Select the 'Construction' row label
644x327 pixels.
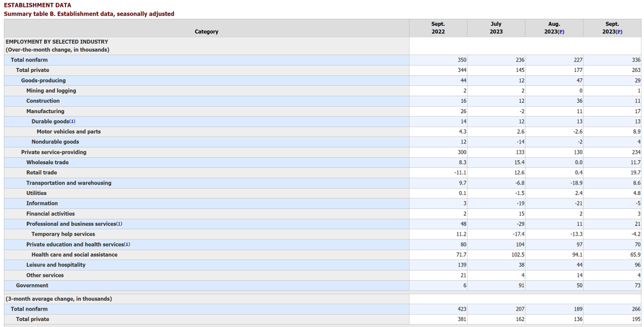pos(43,101)
